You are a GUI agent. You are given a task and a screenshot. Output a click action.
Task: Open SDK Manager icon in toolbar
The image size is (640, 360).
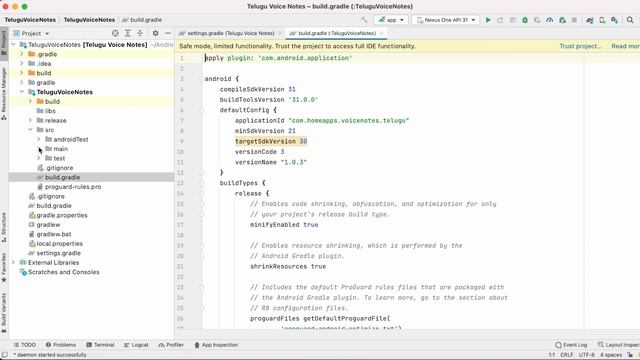tap(614, 20)
